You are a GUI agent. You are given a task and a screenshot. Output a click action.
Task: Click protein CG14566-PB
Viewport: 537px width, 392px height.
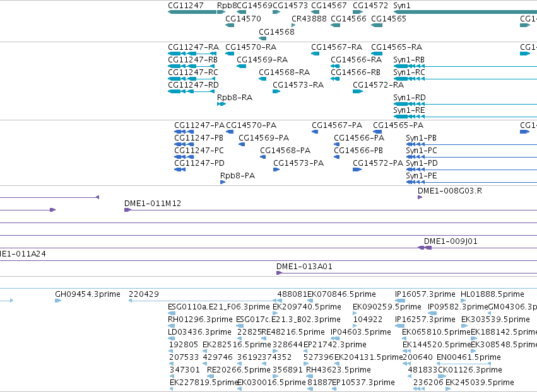(x=358, y=151)
